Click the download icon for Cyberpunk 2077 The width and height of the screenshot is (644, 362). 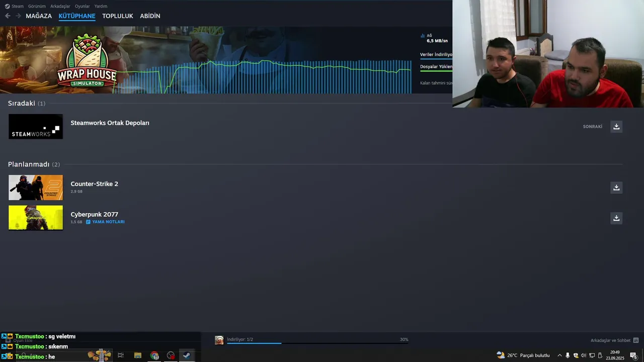(616, 218)
